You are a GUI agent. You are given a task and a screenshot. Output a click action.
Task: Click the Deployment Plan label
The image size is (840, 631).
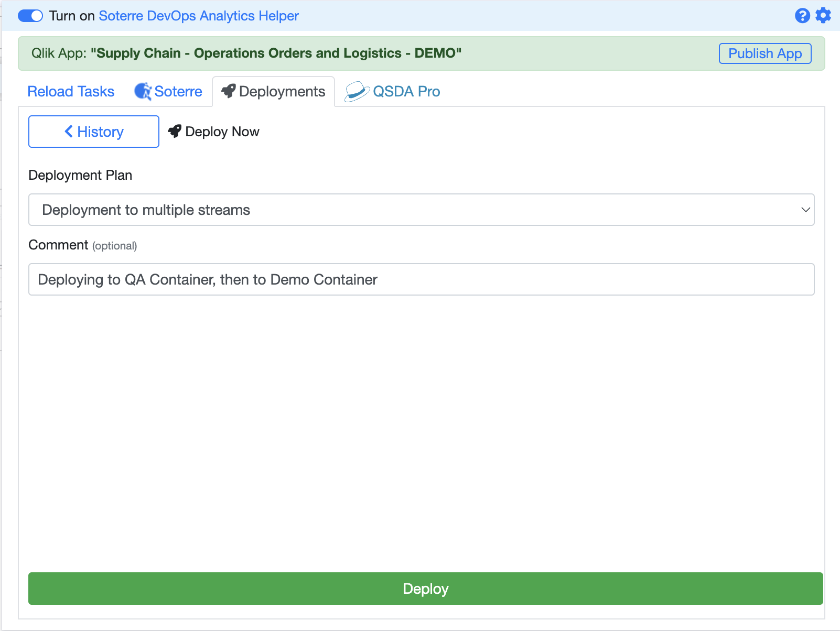click(x=80, y=175)
